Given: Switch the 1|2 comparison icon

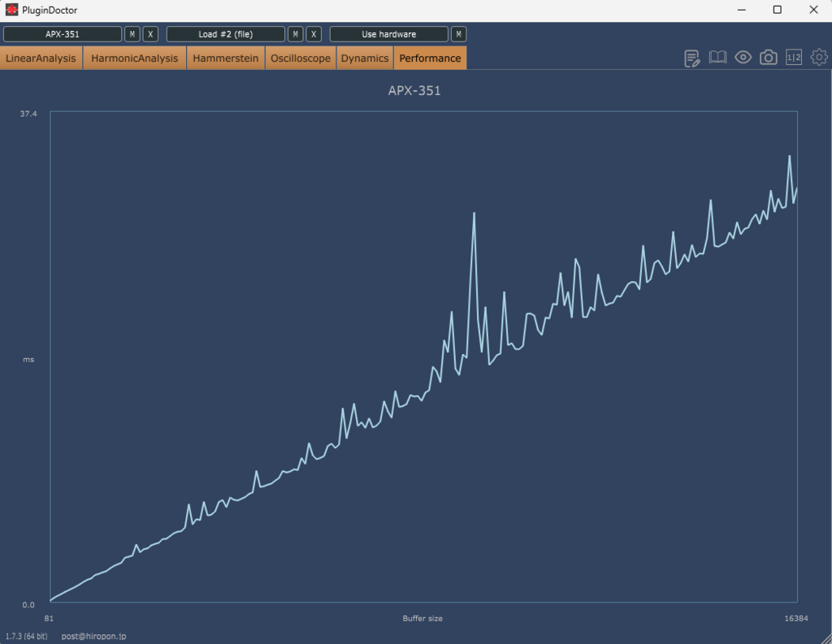Looking at the screenshot, I should (x=794, y=58).
